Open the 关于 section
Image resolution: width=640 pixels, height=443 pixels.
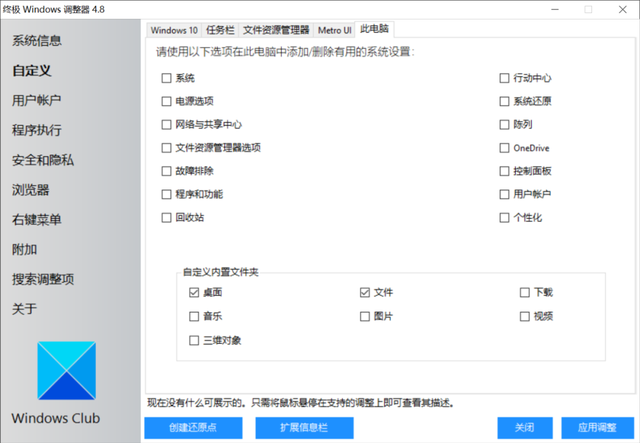coord(24,309)
